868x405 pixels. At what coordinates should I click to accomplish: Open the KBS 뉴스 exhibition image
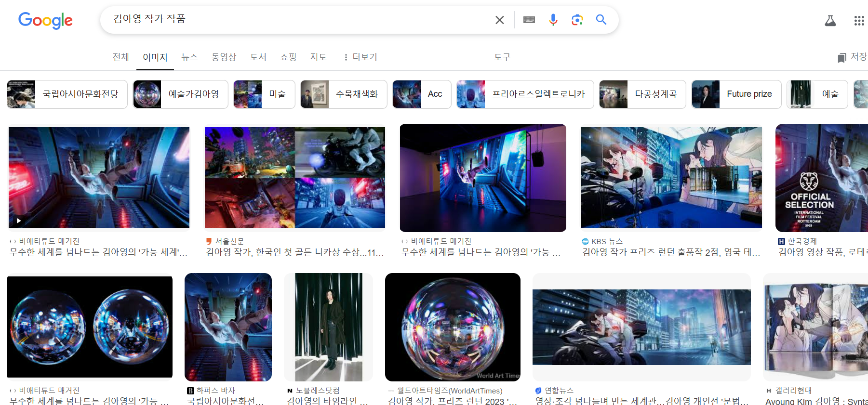(671, 178)
